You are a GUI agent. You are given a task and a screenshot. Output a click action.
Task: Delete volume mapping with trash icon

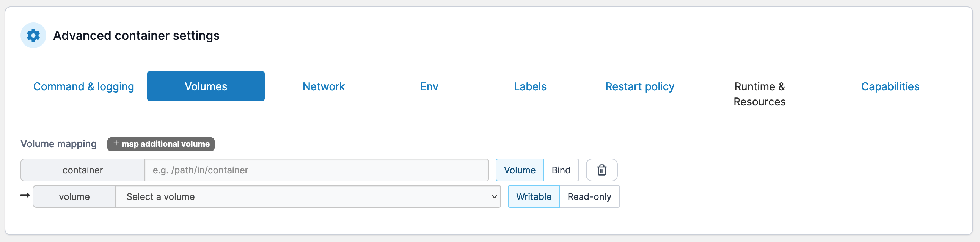click(x=601, y=170)
